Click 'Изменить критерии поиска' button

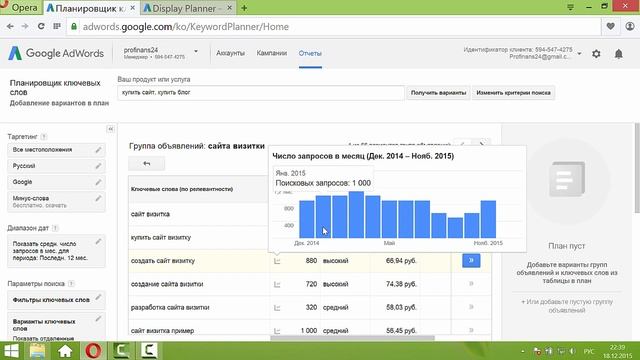coord(513,93)
